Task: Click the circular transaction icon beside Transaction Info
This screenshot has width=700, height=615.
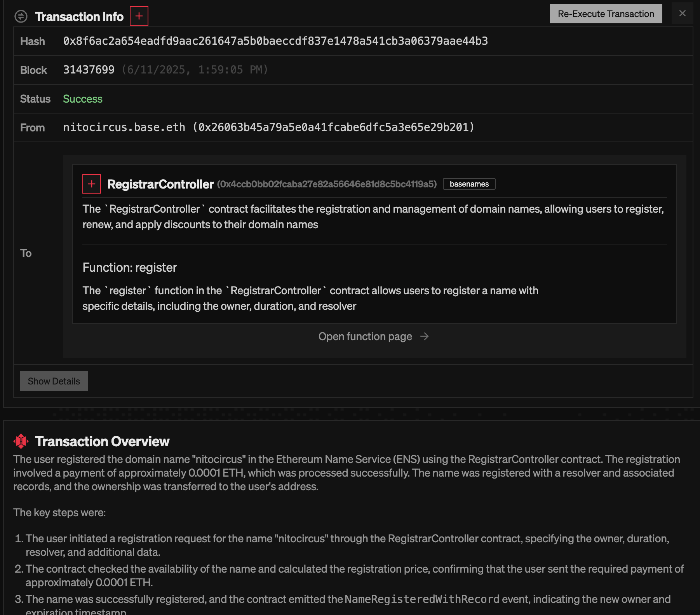Action: [21, 16]
